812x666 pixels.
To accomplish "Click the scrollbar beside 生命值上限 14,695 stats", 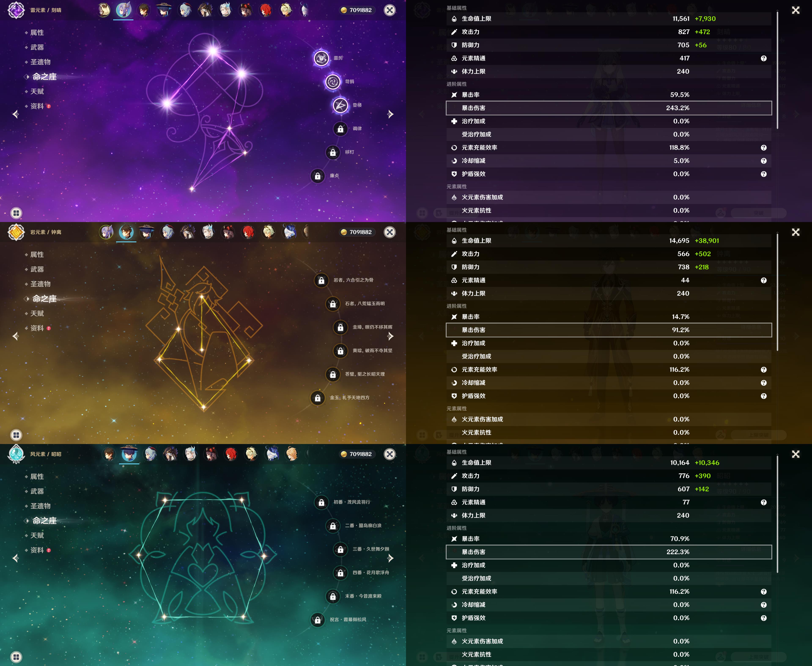I will [x=778, y=292].
